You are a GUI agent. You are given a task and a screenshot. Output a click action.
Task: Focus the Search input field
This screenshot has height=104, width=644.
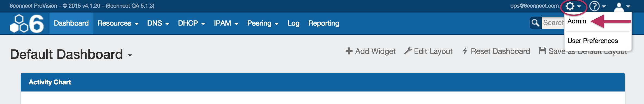click(x=553, y=23)
